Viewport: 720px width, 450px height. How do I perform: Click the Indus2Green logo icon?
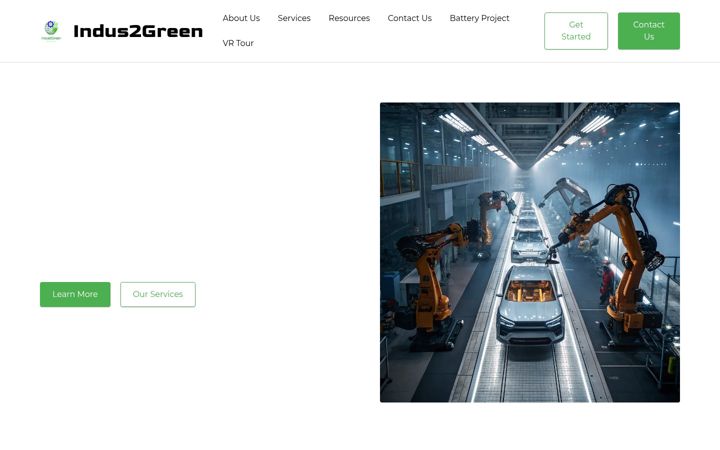tap(51, 30)
